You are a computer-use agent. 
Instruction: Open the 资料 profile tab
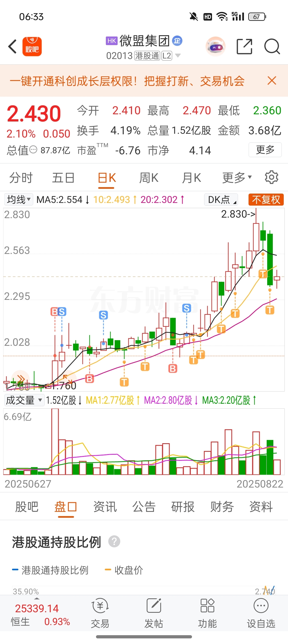click(261, 506)
